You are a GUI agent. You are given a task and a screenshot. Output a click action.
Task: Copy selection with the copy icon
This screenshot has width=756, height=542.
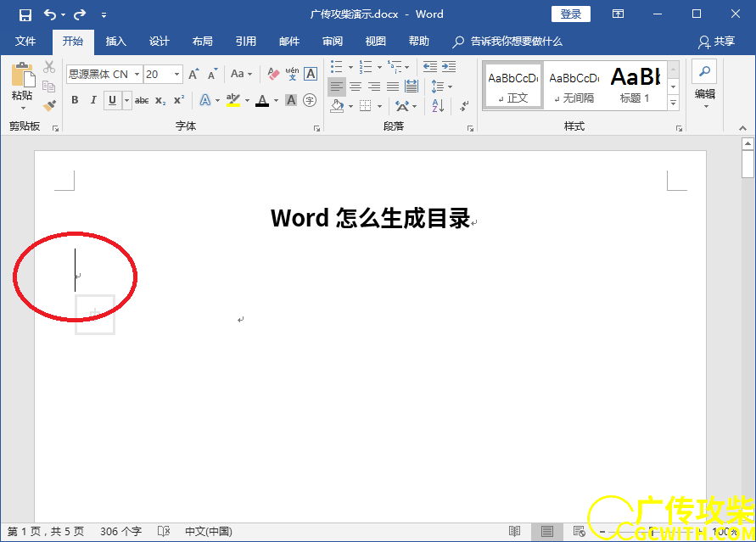pos(49,87)
